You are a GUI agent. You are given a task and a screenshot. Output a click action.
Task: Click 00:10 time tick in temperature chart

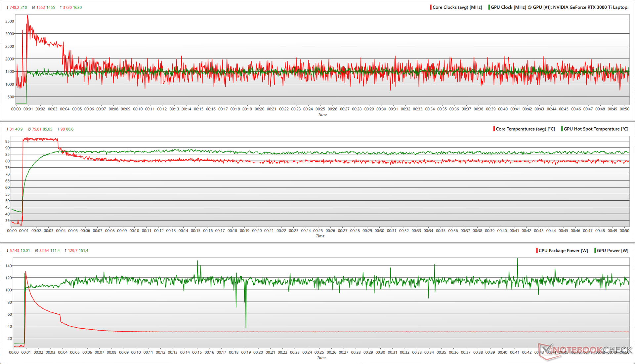134,231
